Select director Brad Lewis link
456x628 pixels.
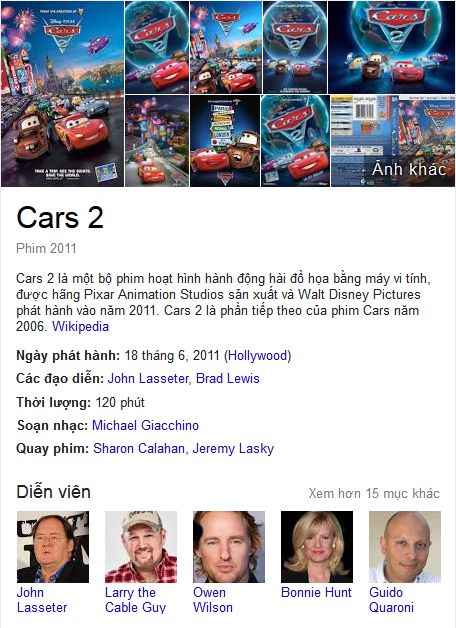227,378
